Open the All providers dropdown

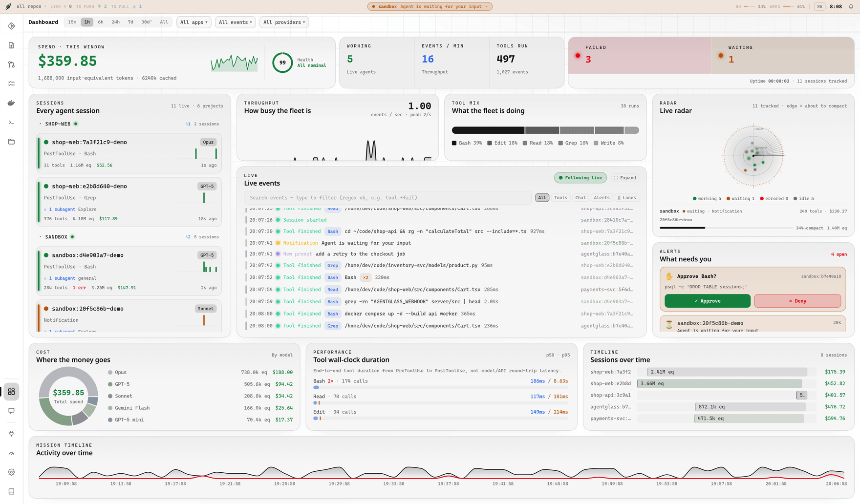point(284,22)
